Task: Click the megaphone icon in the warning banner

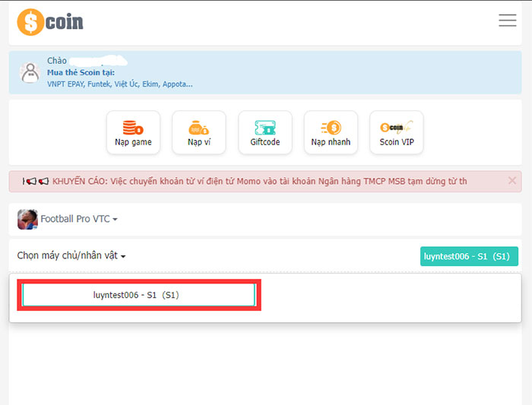Action: (36, 182)
